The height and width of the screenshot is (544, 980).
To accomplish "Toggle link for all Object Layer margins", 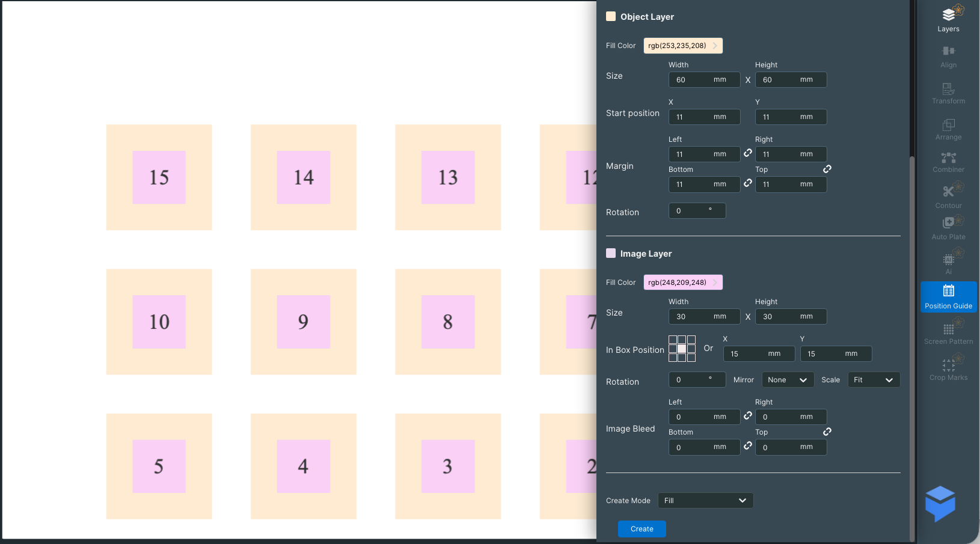I will (x=827, y=169).
